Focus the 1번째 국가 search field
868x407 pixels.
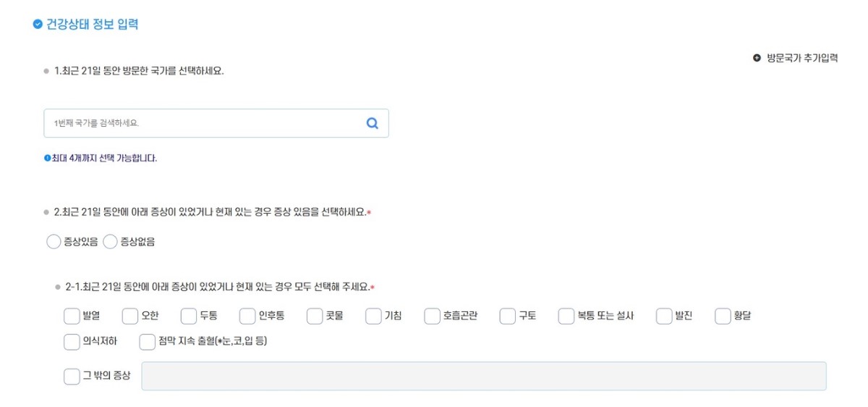click(203, 123)
